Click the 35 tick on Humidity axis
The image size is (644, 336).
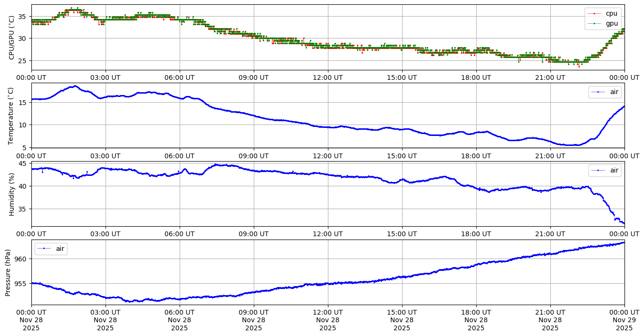point(23,209)
